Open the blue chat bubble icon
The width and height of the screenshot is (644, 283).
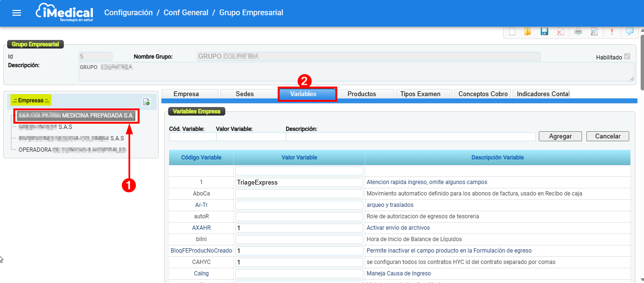point(630,32)
